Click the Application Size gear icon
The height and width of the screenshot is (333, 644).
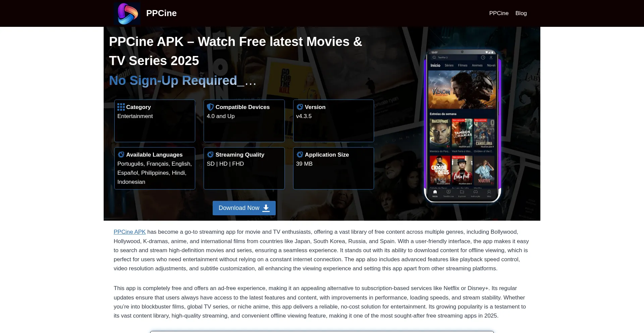300,155
